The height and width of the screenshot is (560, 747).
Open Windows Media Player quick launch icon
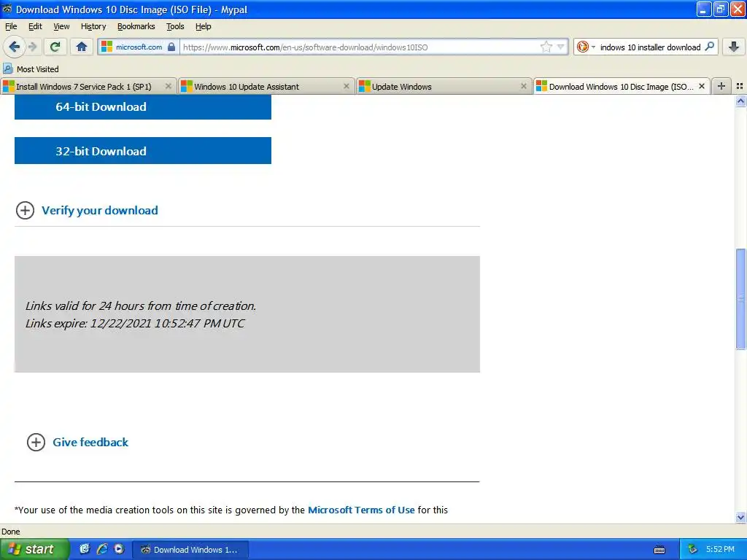(x=119, y=549)
